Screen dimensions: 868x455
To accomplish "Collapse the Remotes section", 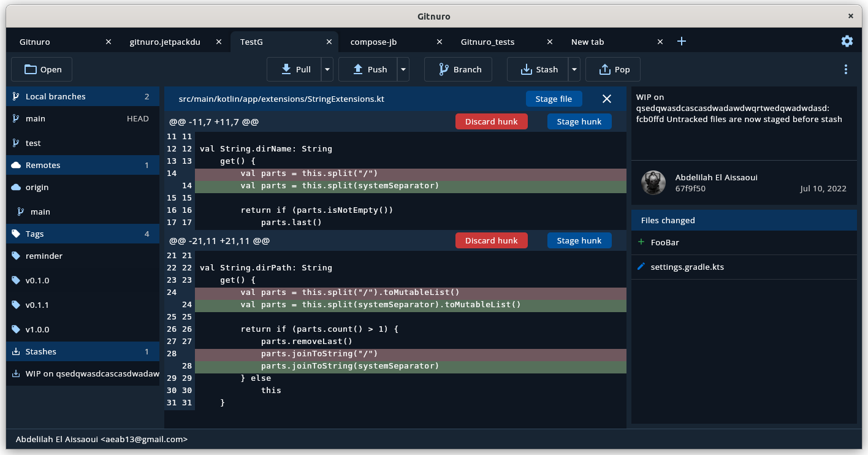I will coord(83,165).
